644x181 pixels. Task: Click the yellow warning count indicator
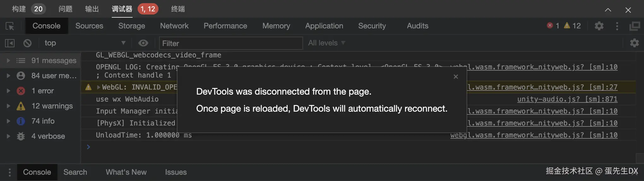[x=572, y=26]
